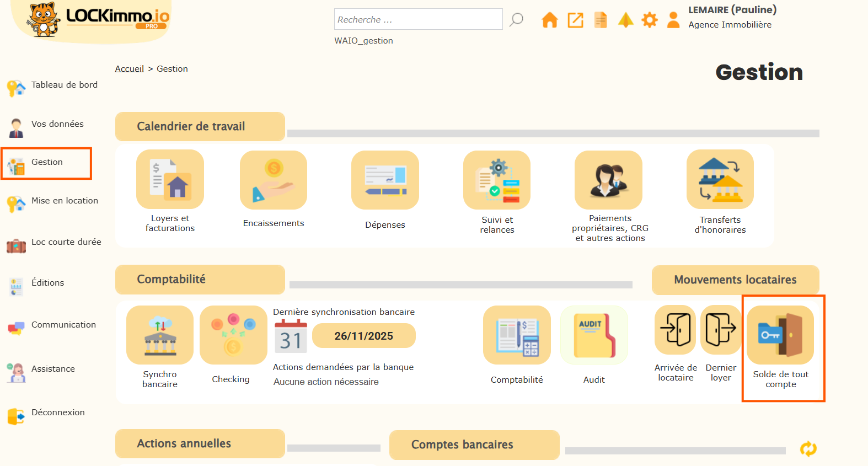868x466 pixels.
Task: Click the 26/11/2025 synchronisation date button
Action: [x=363, y=336]
